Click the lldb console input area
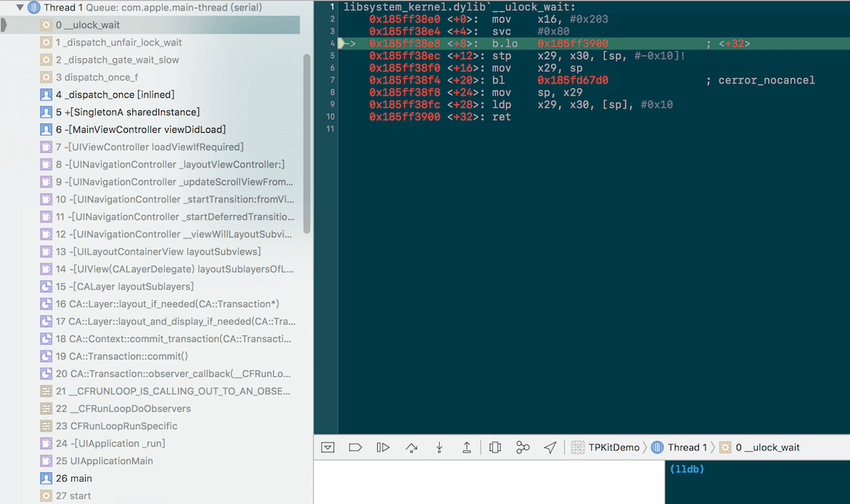 pos(757,483)
